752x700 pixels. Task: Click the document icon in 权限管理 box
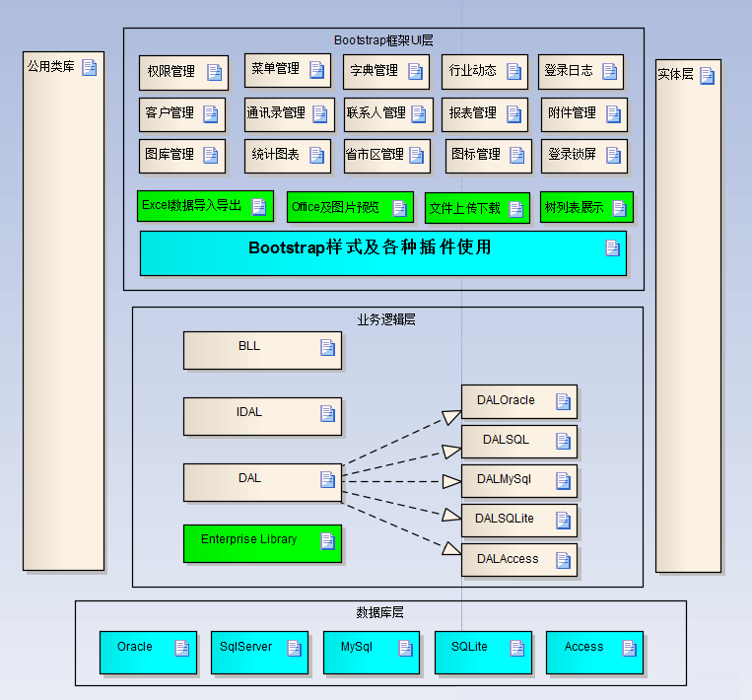click(x=215, y=72)
